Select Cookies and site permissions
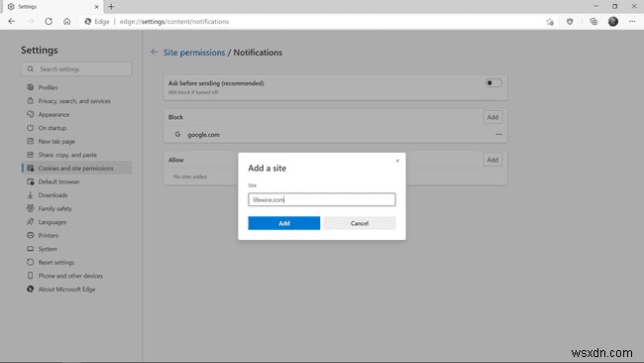 click(77, 169)
